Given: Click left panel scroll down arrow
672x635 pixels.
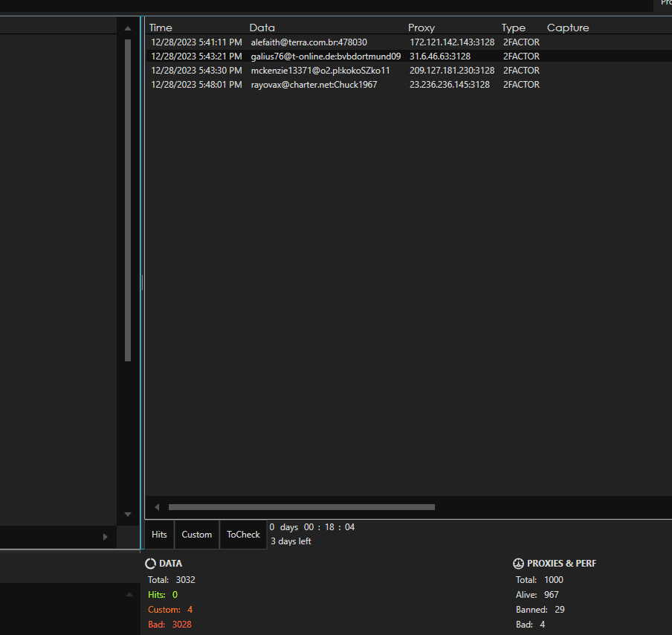Looking at the screenshot, I should click(x=128, y=514).
